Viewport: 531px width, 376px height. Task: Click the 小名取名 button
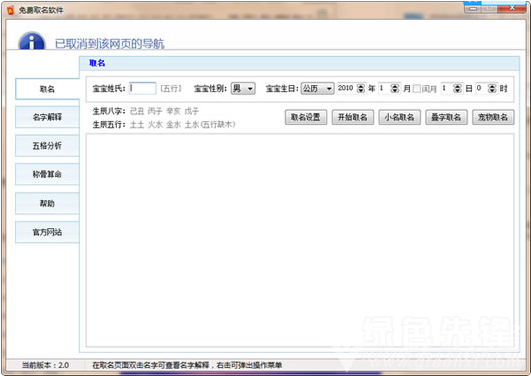point(399,118)
